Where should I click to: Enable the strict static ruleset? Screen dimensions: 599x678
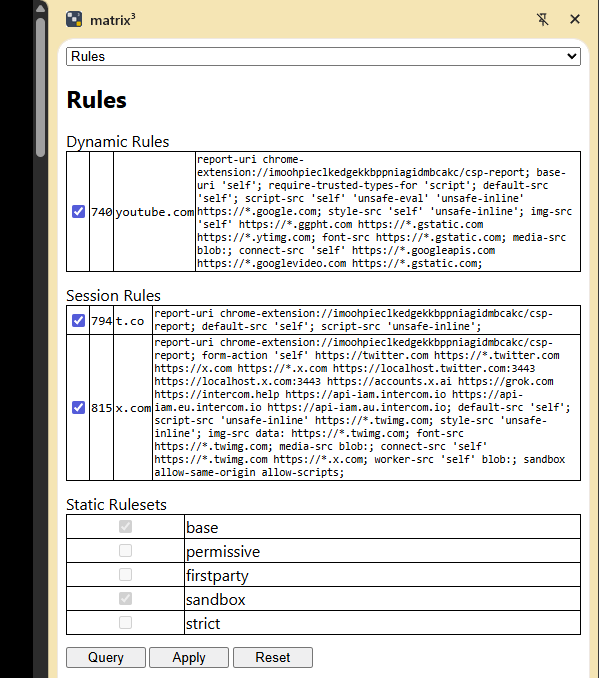[125, 623]
